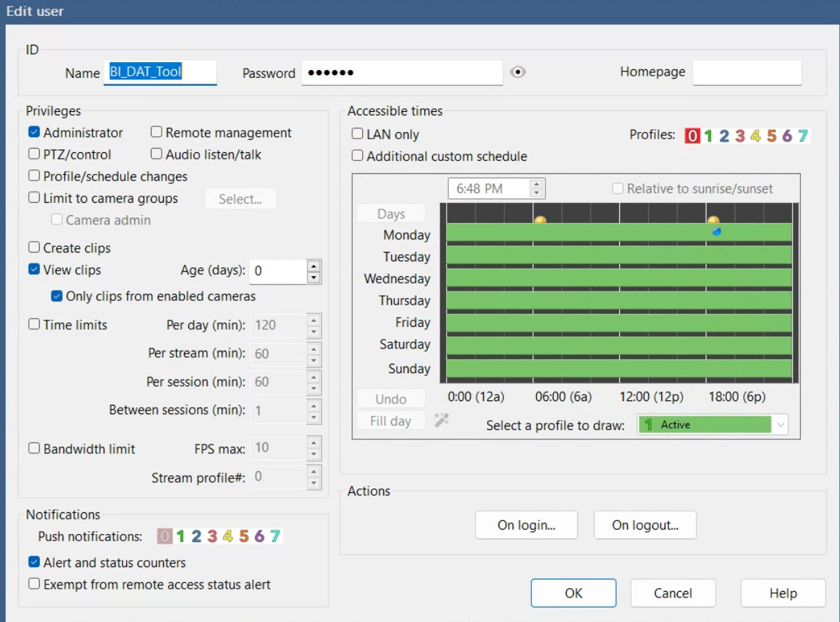Click the up arrow on the 6:48 PM time field

pyautogui.click(x=535, y=185)
